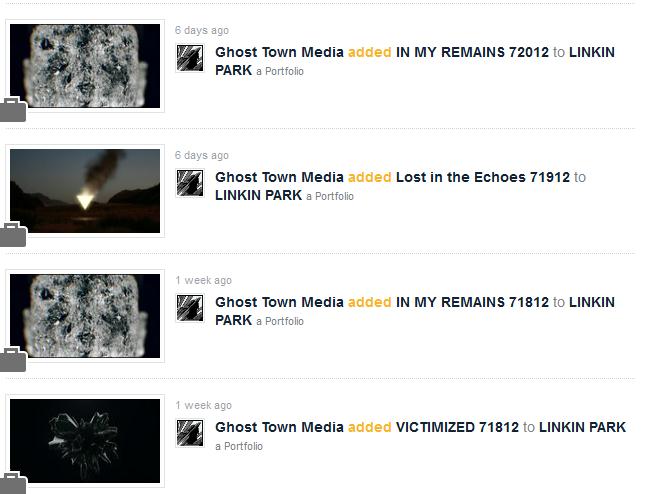The image size is (652, 494).
Task: Click Ghost Town Media name in the first entry
Action: click(x=279, y=52)
